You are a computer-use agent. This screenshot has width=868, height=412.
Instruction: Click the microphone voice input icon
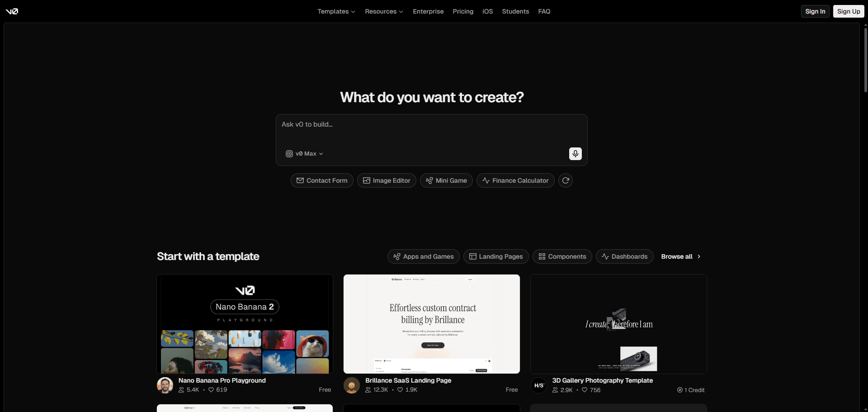575,154
